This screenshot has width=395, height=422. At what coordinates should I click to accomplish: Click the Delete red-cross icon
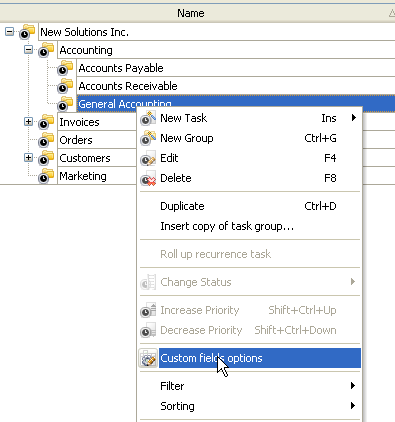coord(148,178)
